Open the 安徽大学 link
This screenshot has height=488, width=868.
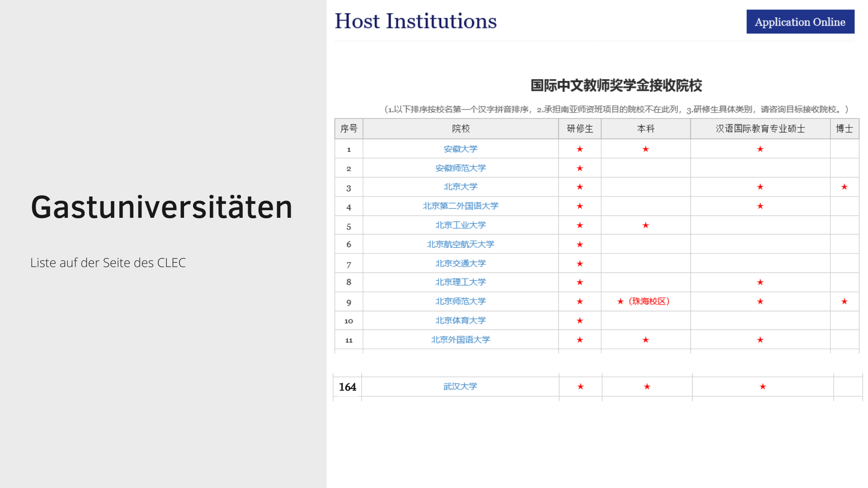pos(460,149)
